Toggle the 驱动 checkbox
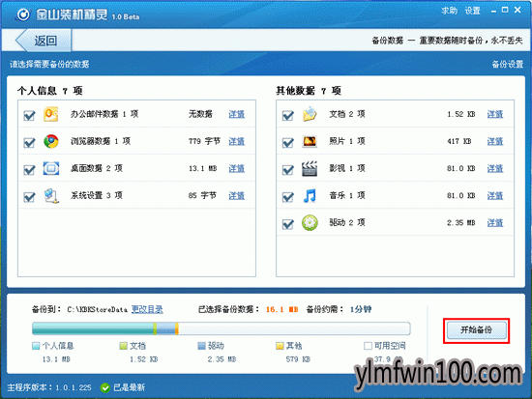Viewport: 532px width, 399px height. pyautogui.click(x=288, y=224)
